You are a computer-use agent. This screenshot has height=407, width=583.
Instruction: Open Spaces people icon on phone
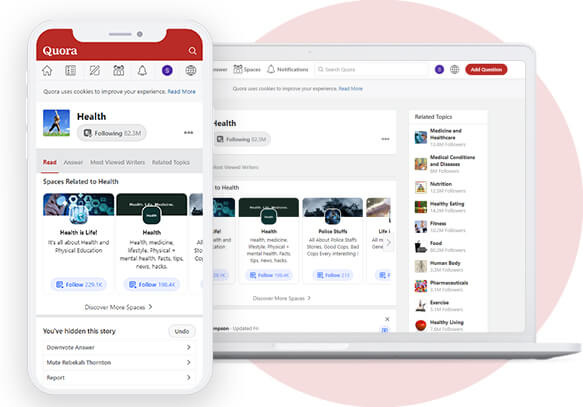click(119, 70)
